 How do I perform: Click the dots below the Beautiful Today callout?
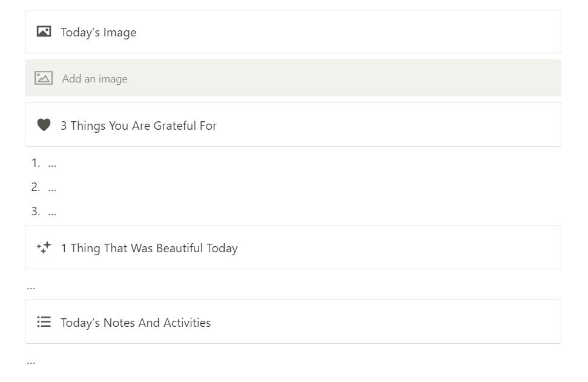(x=31, y=287)
